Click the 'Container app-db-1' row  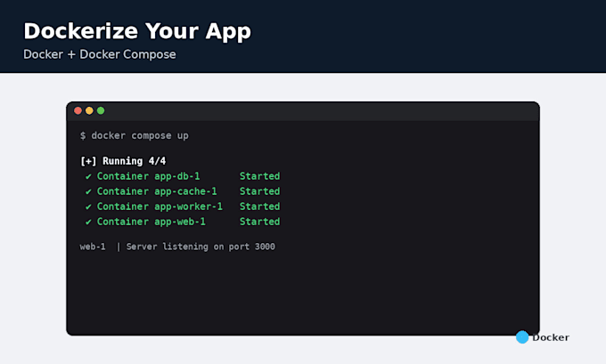(x=183, y=176)
